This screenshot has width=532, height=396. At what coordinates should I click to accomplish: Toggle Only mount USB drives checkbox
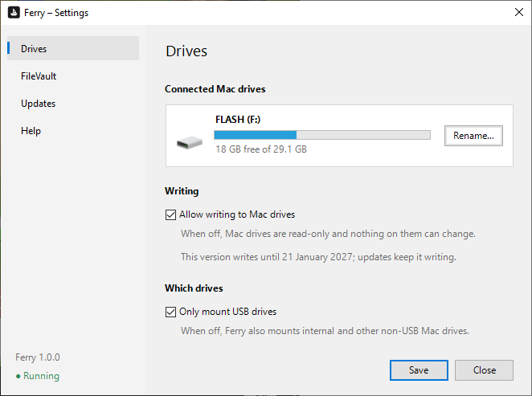(170, 312)
